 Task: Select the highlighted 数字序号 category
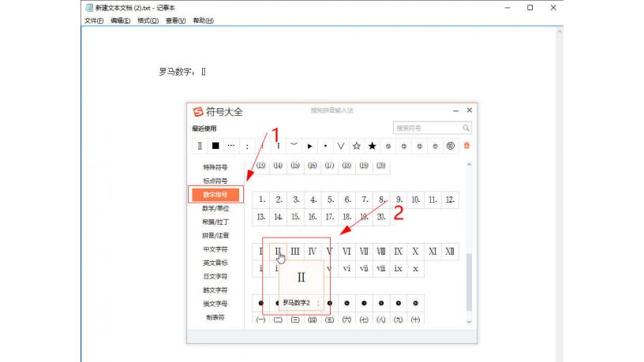coord(215,195)
